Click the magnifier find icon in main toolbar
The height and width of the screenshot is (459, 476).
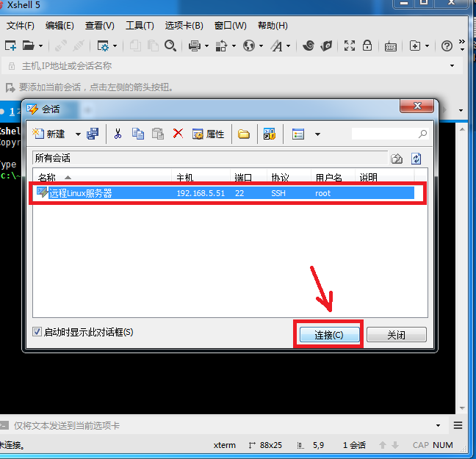tap(170, 46)
